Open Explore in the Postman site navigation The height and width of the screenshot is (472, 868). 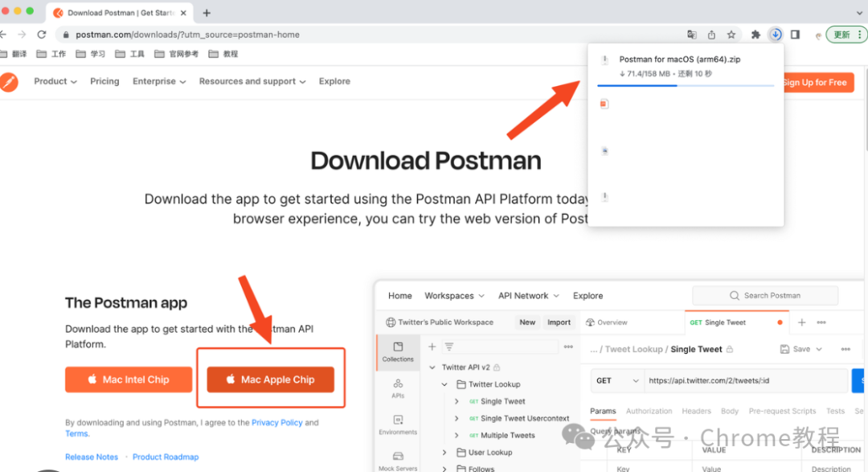tap(334, 81)
